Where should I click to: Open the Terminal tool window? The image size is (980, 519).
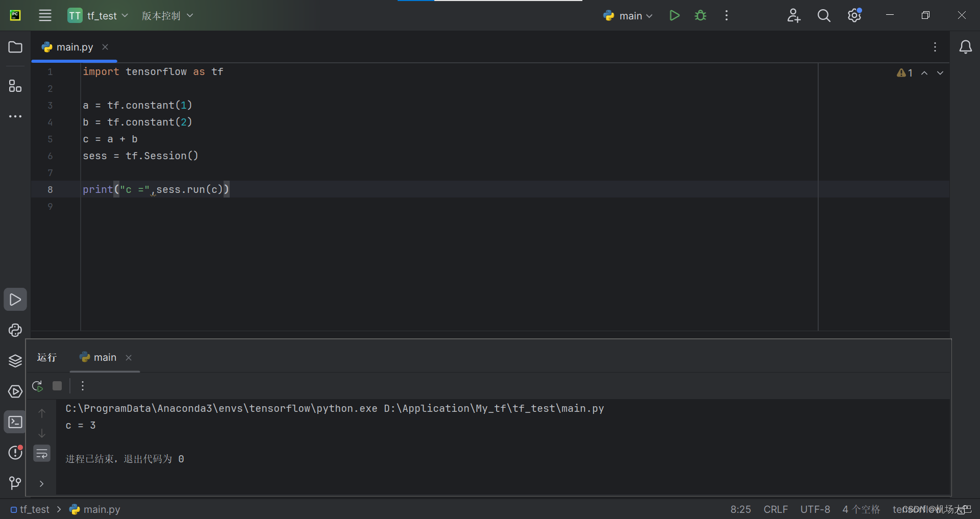[15, 422]
